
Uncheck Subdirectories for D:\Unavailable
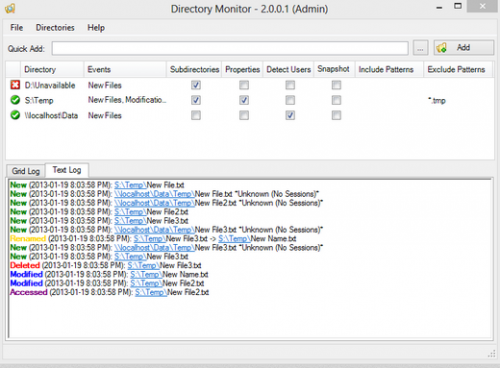point(196,85)
